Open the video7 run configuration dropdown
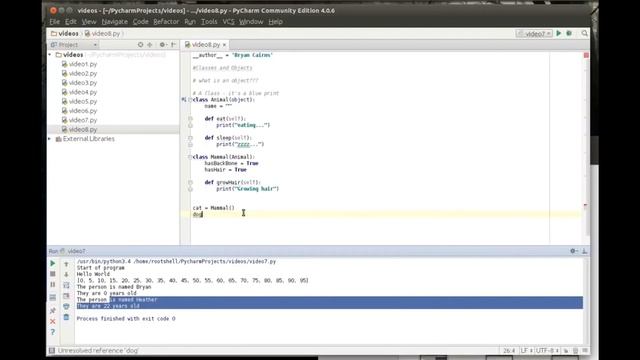Image resolution: width=640 pixels, height=360 pixels. click(534, 33)
